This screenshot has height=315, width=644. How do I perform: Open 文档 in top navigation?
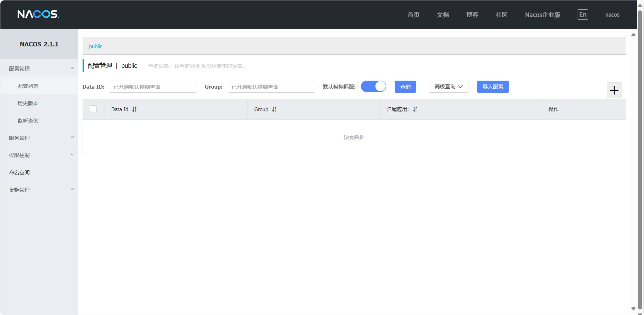(443, 15)
